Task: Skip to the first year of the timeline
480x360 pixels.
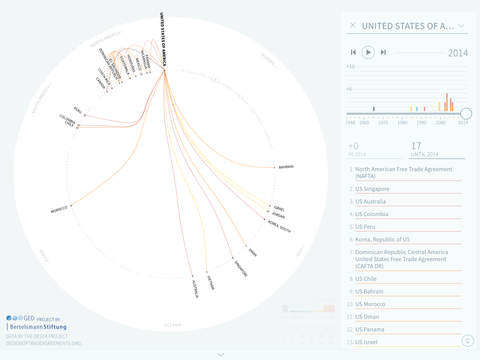Action: [x=353, y=52]
